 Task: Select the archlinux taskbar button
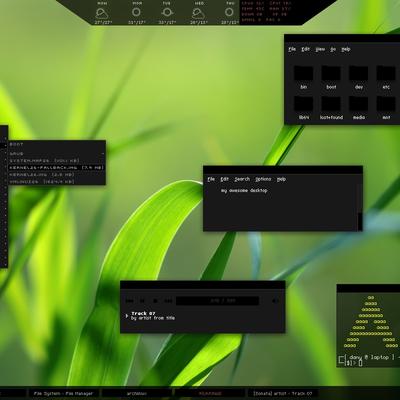[x=137, y=394]
